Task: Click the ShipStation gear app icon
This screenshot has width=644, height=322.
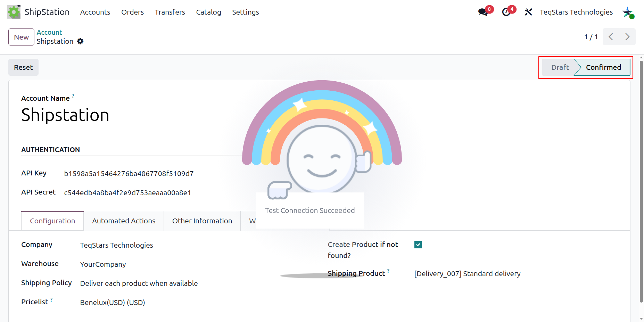Action: (14, 12)
